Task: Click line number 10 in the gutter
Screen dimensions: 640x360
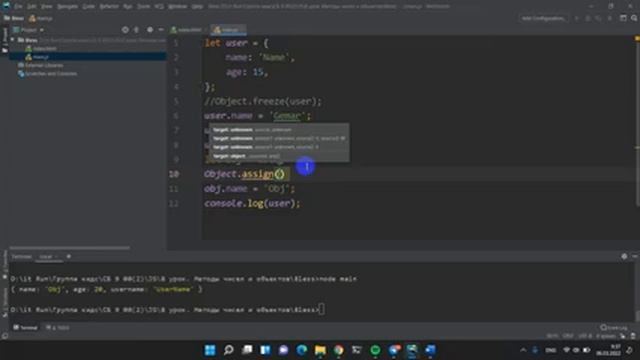Action: point(174,174)
